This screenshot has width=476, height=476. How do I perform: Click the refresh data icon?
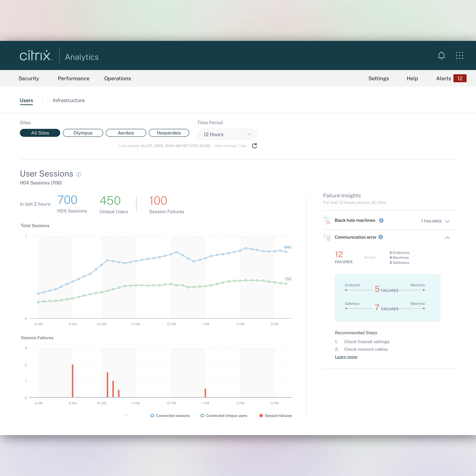click(254, 146)
